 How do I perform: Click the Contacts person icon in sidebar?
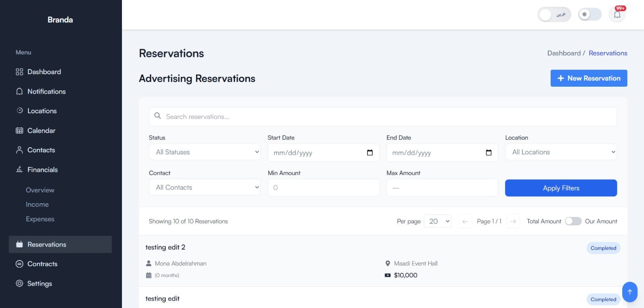(x=19, y=150)
